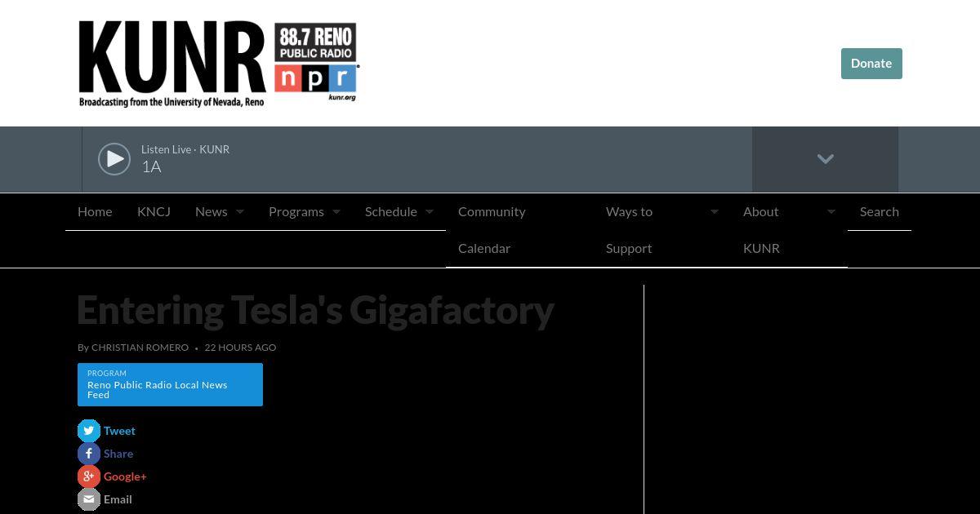Click the Entering Tesla's Gigafactory headline
This screenshot has height=514, width=980.
[x=315, y=310]
